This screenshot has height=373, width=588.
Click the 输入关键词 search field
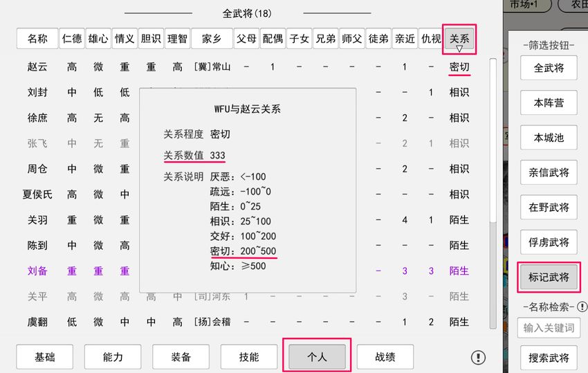(x=549, y=328)
